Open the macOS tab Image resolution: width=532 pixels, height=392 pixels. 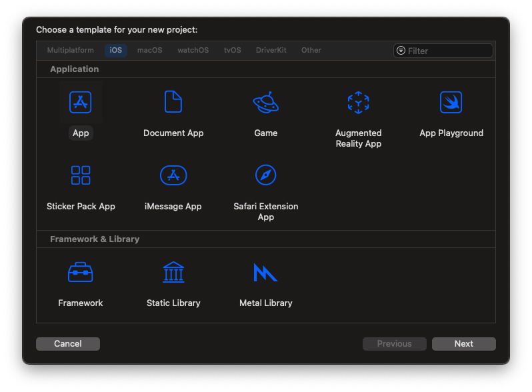pyautogui.click(x=149, y=50)
